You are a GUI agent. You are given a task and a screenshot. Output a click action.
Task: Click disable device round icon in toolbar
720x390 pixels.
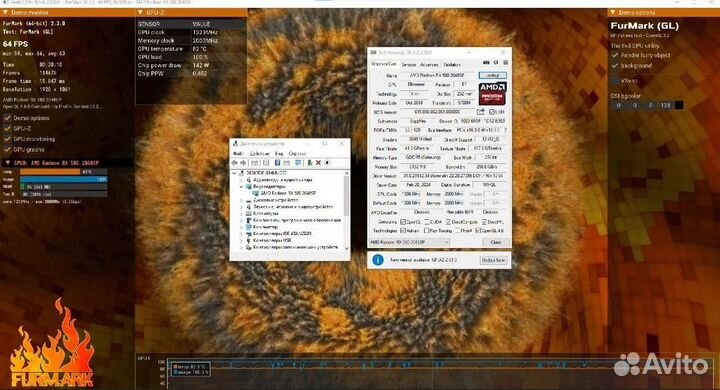tap(327, 163)
